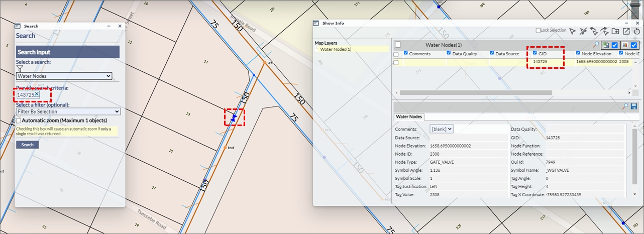Click the blue valve marker on map

(x=234, y=117)
